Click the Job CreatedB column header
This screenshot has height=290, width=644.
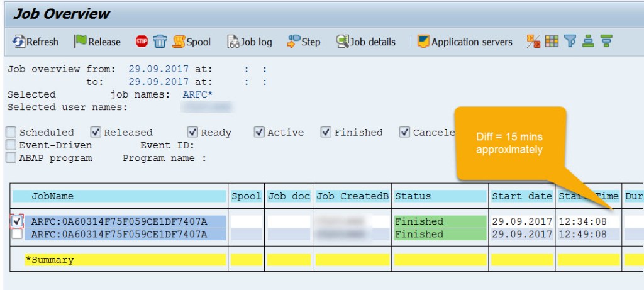click(352, 196)
